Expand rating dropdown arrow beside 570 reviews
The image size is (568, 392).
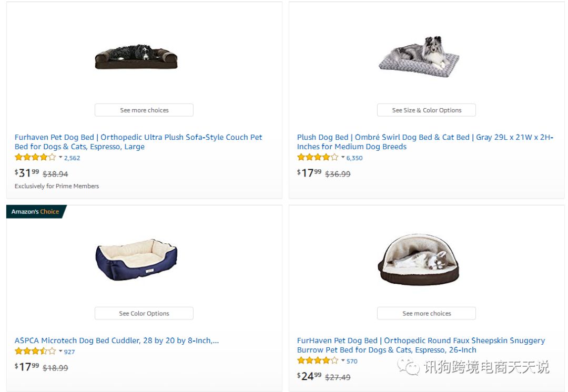[x=343, y=361]
